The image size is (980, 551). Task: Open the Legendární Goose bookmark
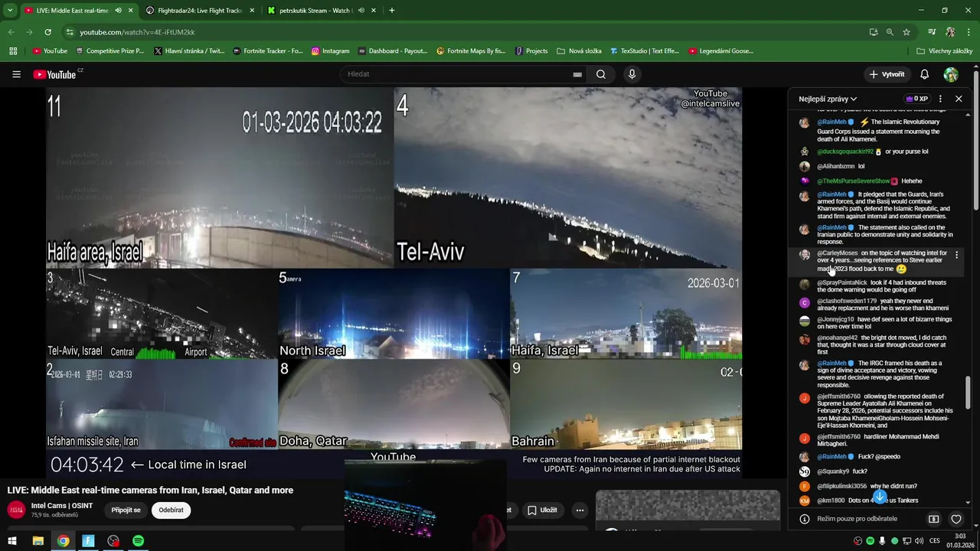coord(720,51)
